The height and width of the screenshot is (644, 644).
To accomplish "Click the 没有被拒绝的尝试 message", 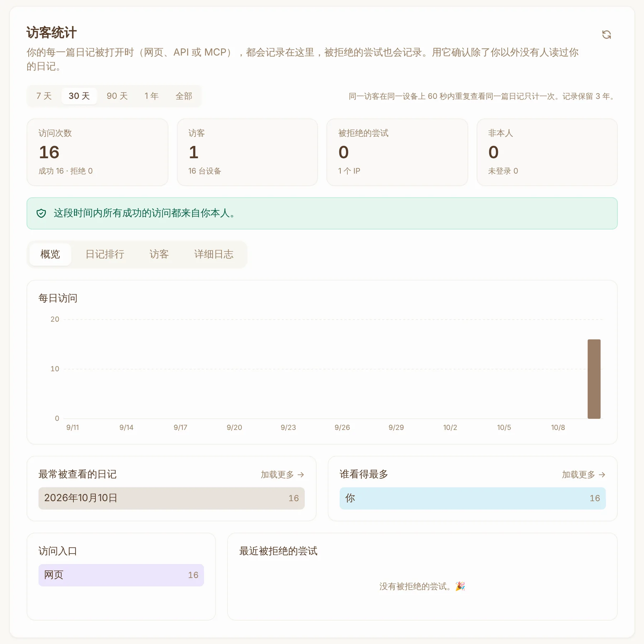I will 422,586.
